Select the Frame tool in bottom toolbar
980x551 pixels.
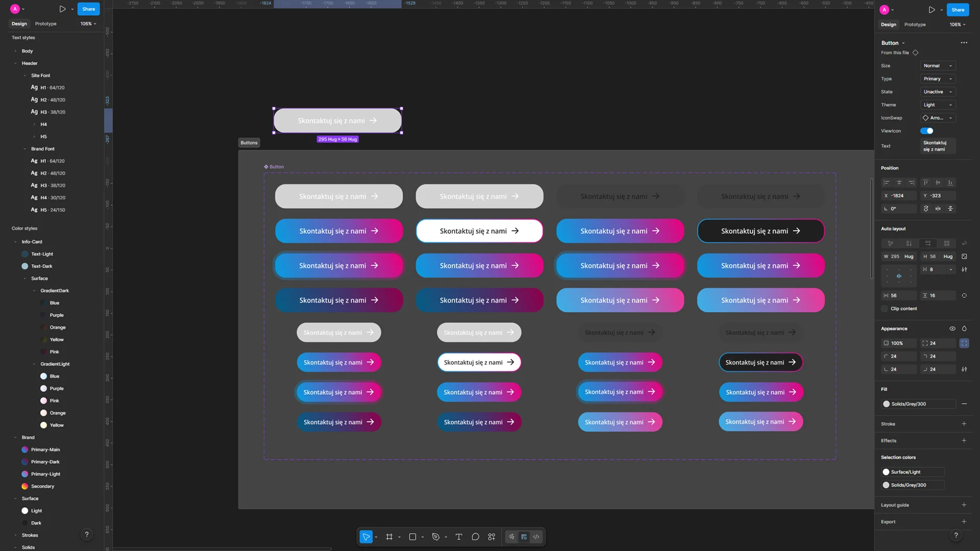(389, 537)
